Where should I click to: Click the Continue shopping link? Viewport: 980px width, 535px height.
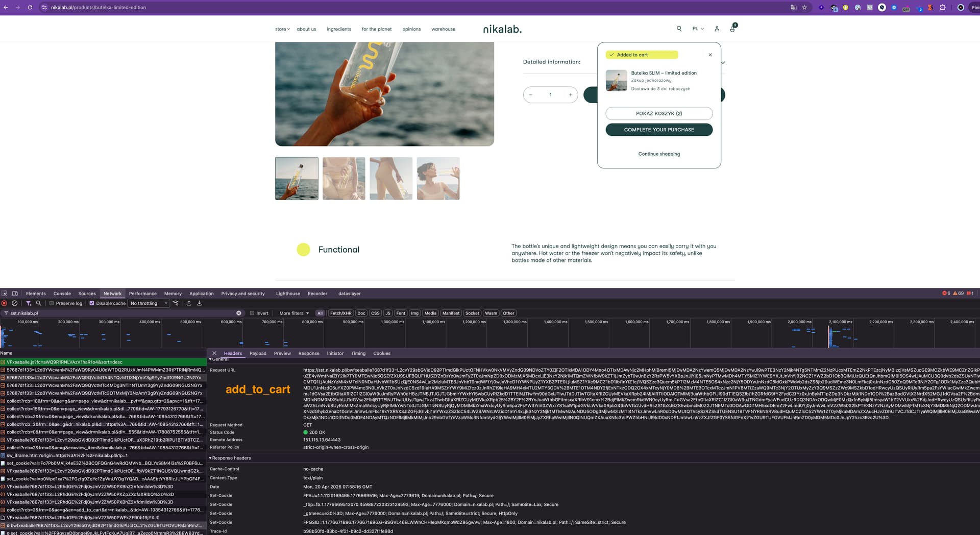[659, 154]
